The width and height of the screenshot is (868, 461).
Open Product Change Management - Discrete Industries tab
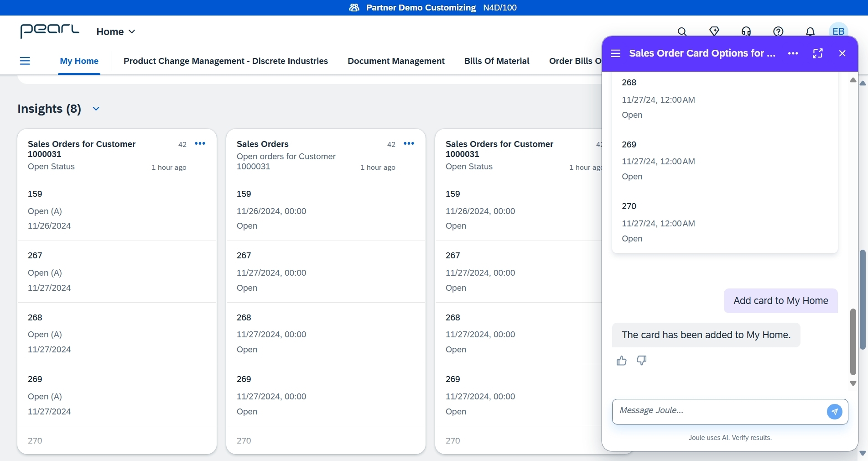click(x=226, y=61)
